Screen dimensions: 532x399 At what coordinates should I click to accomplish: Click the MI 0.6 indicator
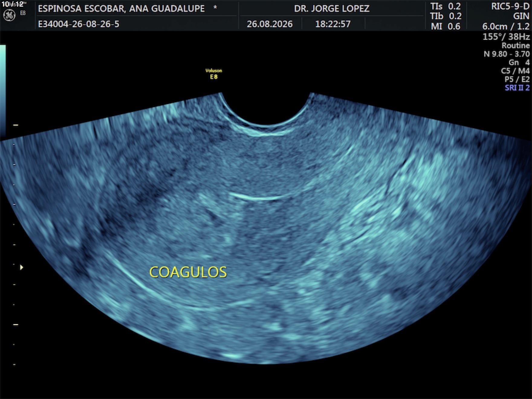tap(446, 26)
